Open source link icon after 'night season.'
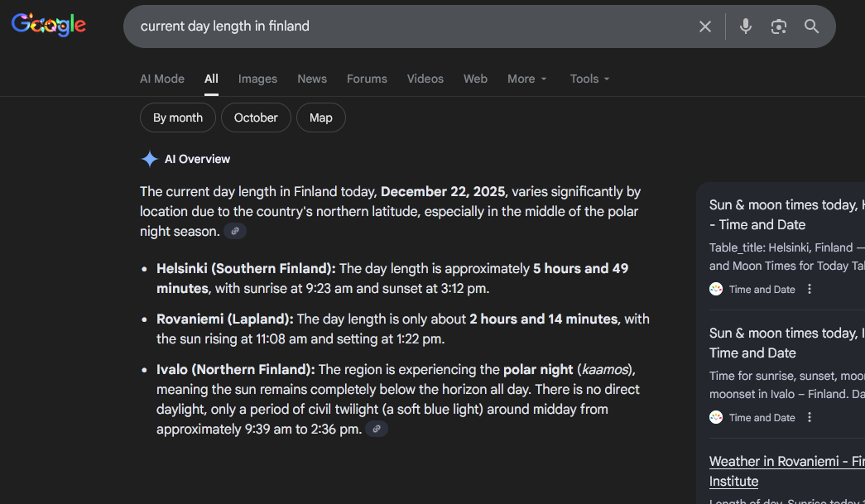 (x=235, y=231)
